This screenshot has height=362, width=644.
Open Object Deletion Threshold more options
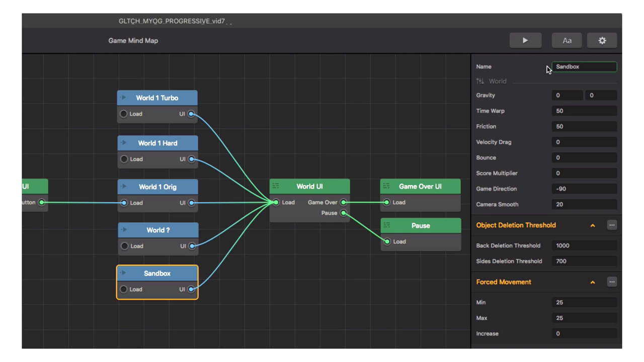pos(612,225)
